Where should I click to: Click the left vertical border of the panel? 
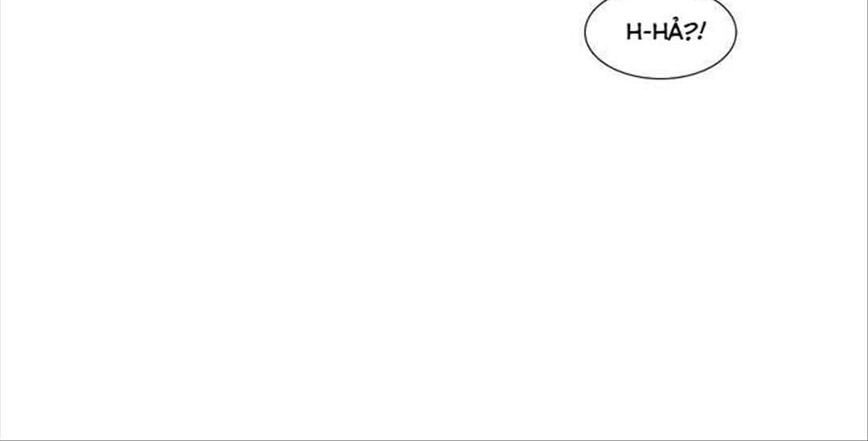[1, 220]
